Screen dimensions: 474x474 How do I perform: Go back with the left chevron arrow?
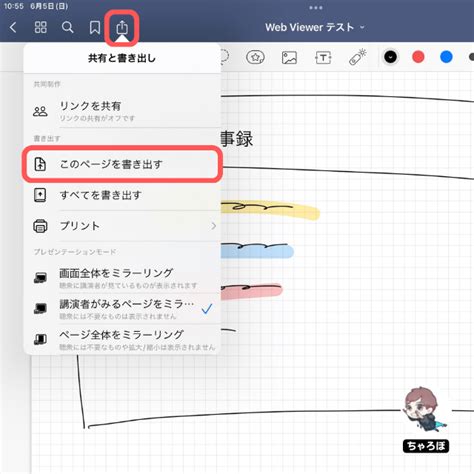coord(13,27)
